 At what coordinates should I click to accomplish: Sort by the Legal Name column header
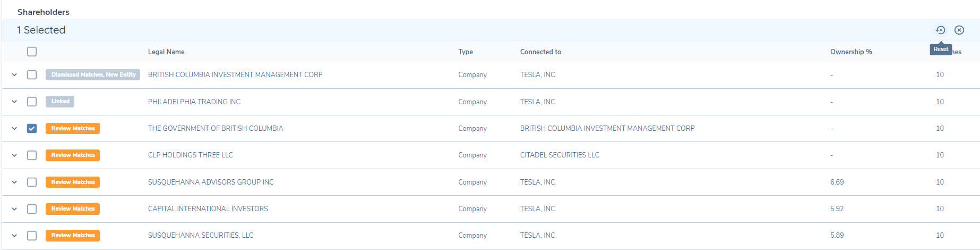click(166, 52)
